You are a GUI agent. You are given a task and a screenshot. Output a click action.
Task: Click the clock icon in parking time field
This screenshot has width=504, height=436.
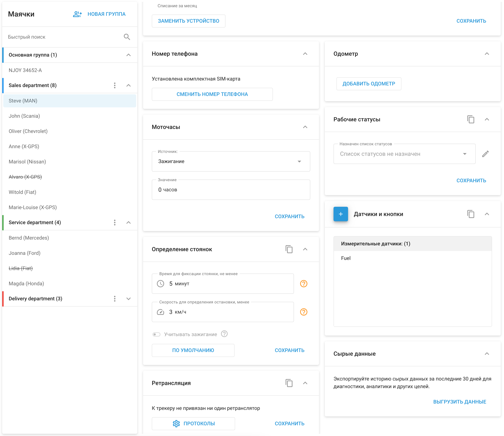(160, 284)
